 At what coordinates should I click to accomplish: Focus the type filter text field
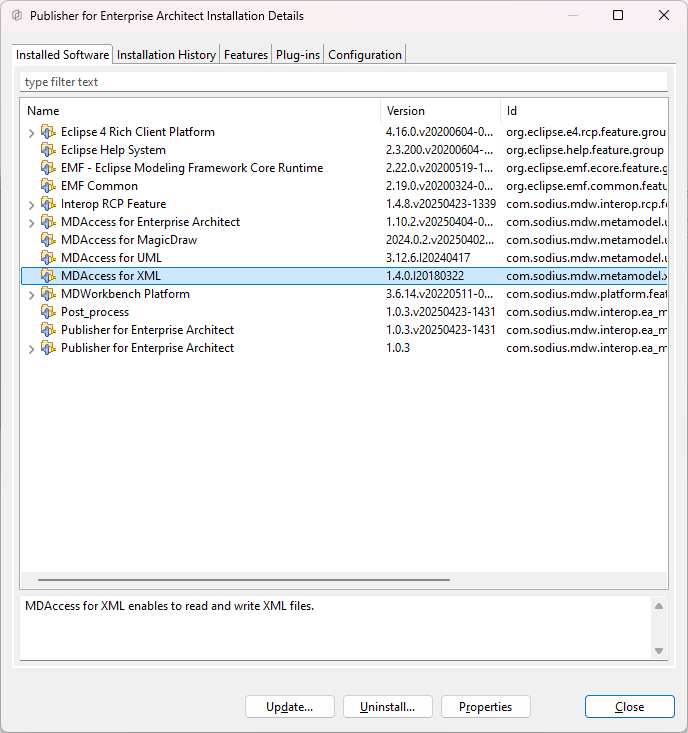click(343, 82)
